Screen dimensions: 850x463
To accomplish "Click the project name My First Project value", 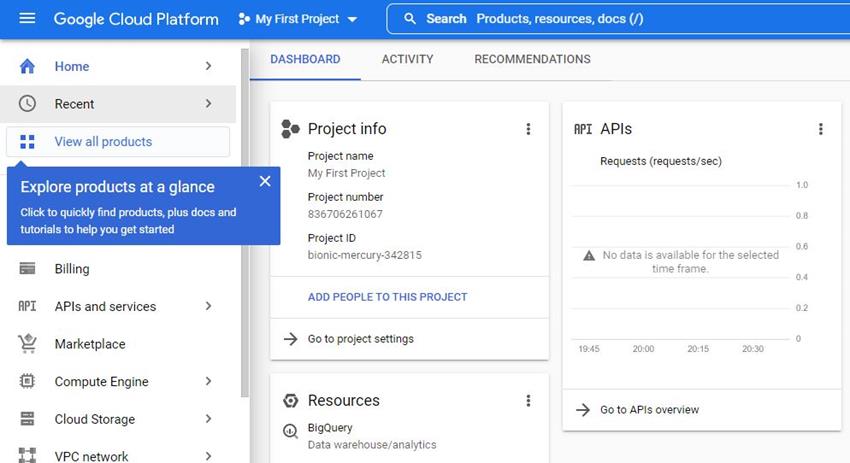I will (346, 173).
